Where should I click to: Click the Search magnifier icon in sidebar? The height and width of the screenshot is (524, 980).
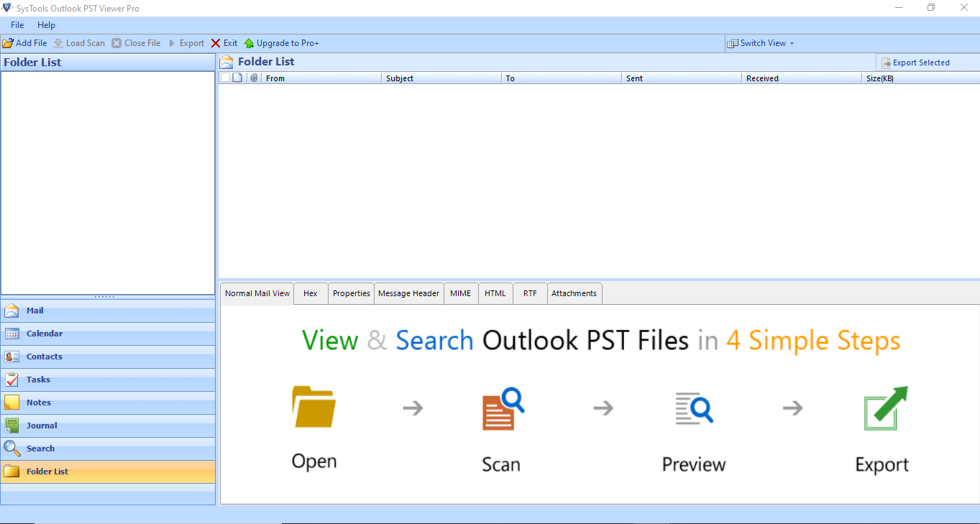pyautogui.click(x=12, y=448)
